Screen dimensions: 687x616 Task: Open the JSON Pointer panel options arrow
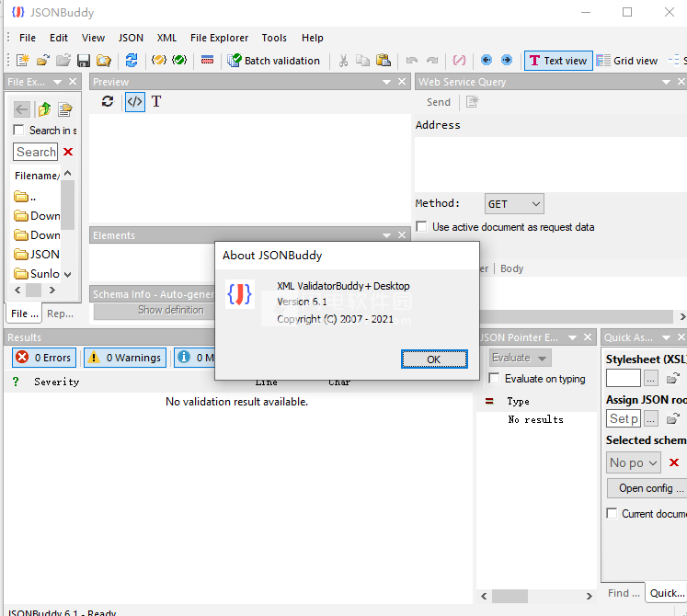(x=572, y=337)
